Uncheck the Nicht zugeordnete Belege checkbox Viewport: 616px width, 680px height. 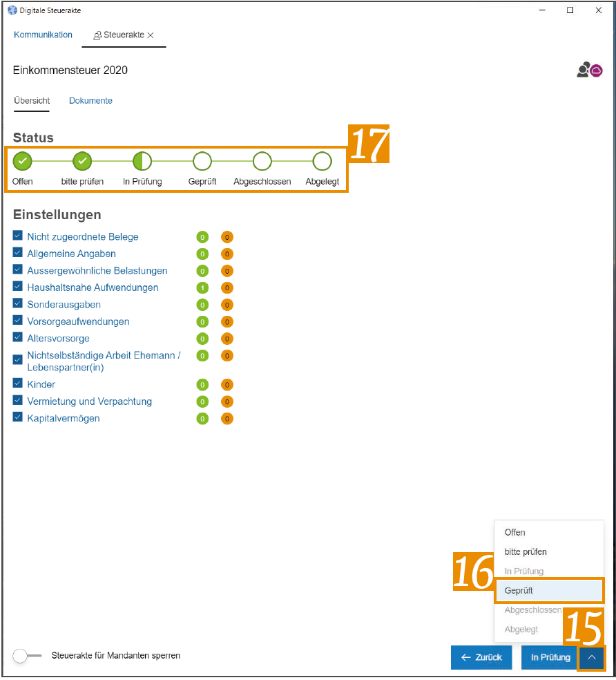[x=18, y=236]
